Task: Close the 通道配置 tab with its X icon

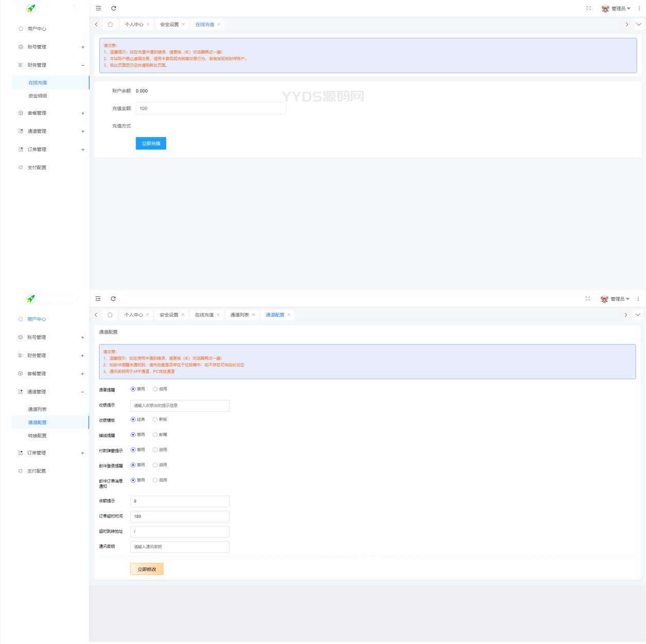Action: 289,315
